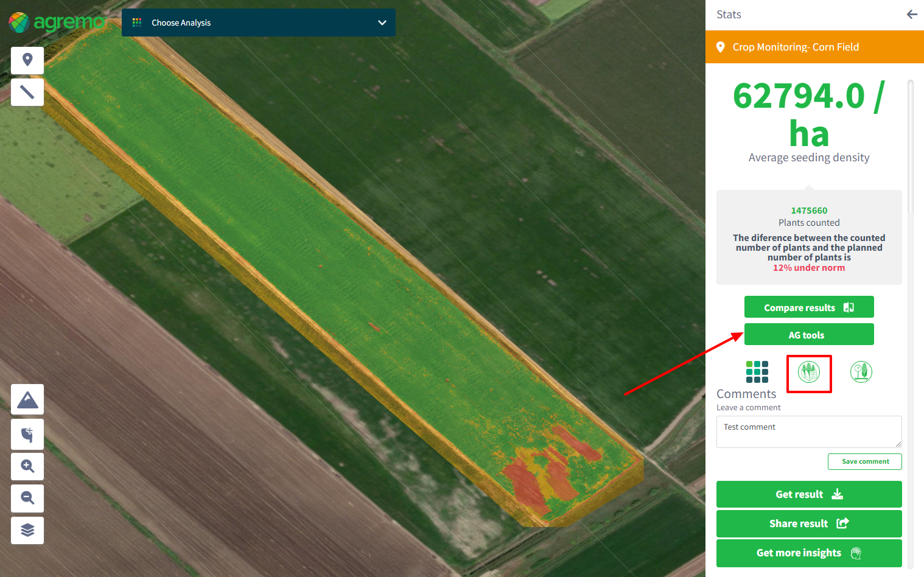Download via the Get result button

(809, 494)
